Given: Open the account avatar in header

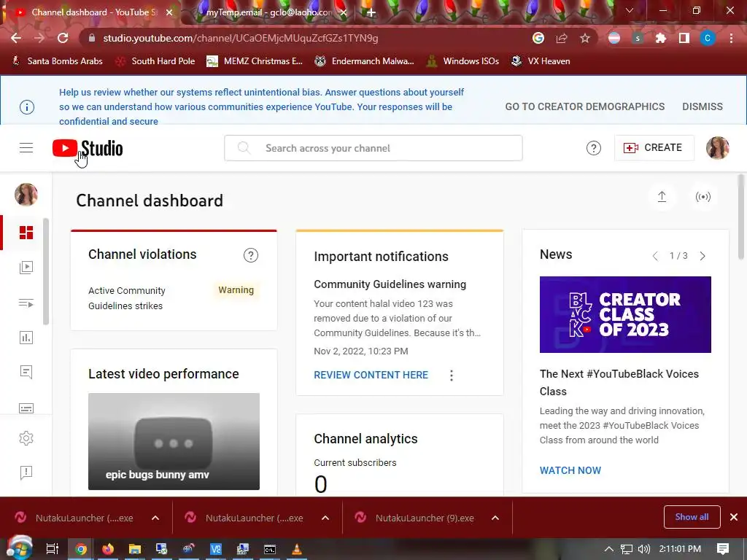Looking at the screenshot, I should coord(718,148).
